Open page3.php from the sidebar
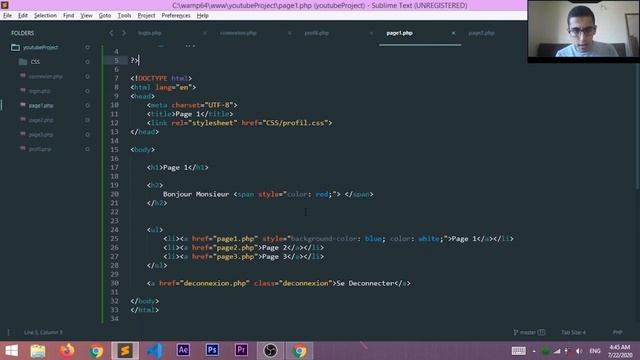This screenshot has width=640, height=360. point(41,134)
